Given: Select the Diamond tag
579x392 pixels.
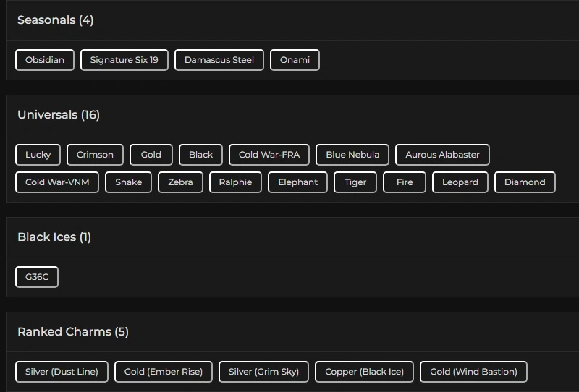Looking at the screenshot, I should (525, 182).
